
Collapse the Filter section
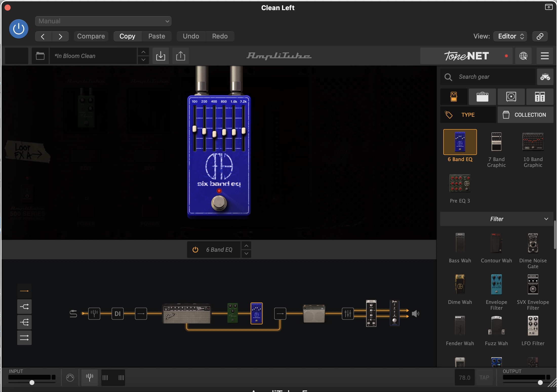pos(497,219)
